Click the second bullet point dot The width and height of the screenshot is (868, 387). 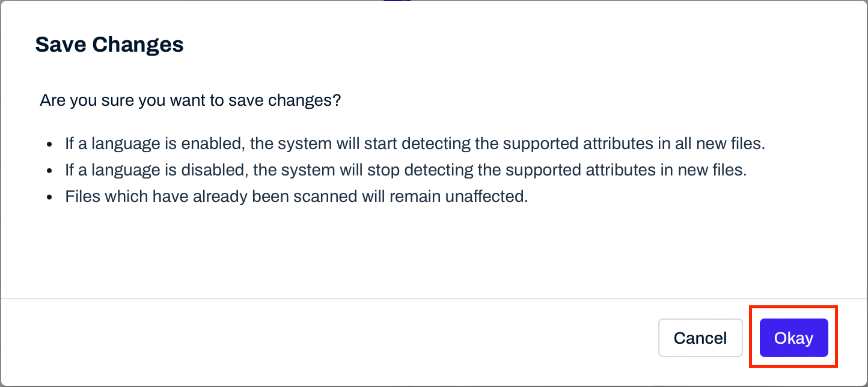pos(50,171)
